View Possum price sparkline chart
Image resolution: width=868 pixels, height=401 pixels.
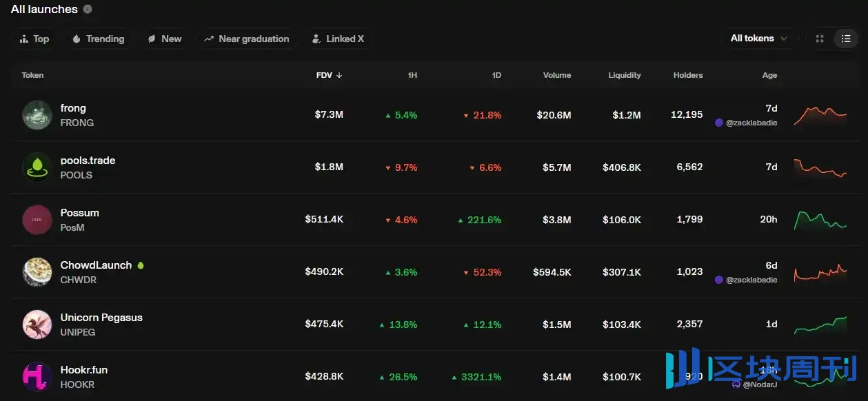(820, 220)
